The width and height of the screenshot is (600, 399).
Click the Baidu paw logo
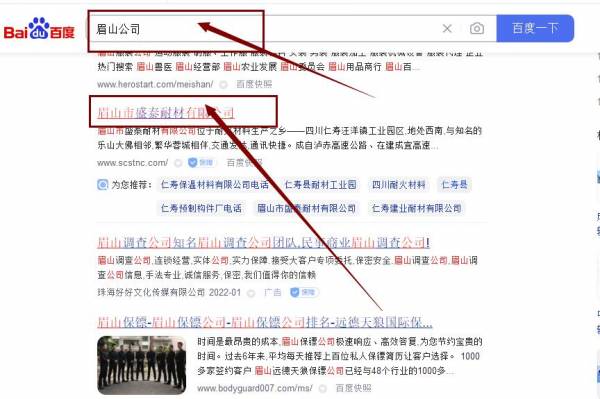click(39, 29)
